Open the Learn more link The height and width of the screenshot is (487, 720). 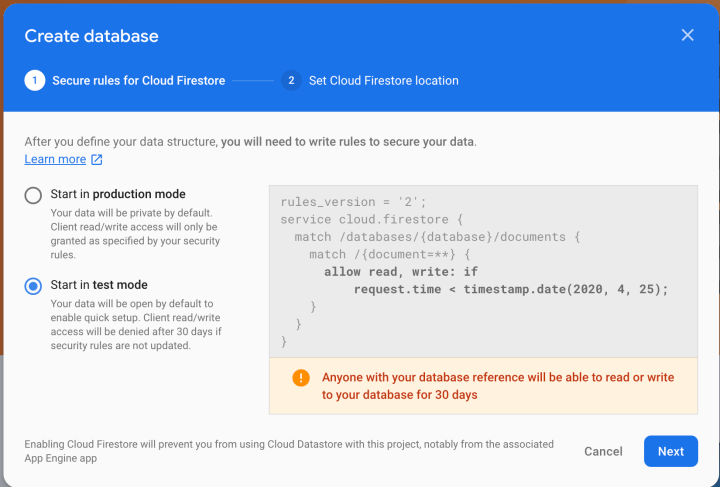pyautogui.click(x=55, y=159)
